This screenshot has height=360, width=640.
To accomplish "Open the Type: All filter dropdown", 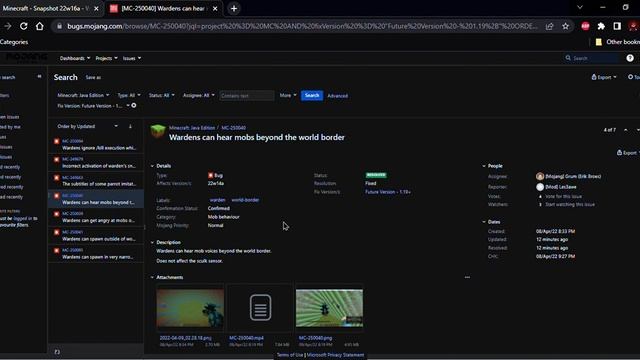I will pos(129,96).
